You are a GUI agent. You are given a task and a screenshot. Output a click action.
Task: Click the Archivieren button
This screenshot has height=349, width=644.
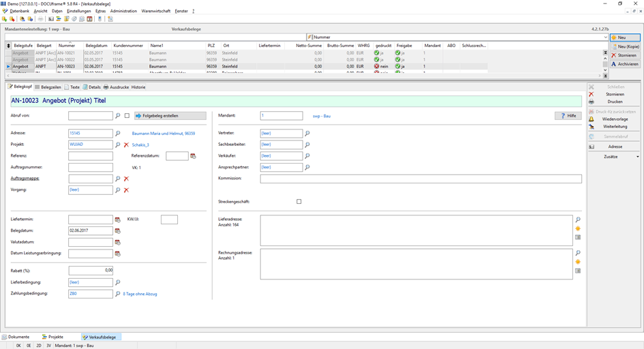[x=625, y=64]
